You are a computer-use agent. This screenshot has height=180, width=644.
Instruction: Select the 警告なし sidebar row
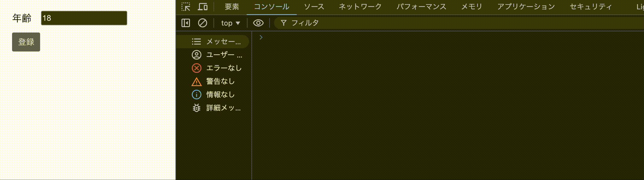(213, 81)
